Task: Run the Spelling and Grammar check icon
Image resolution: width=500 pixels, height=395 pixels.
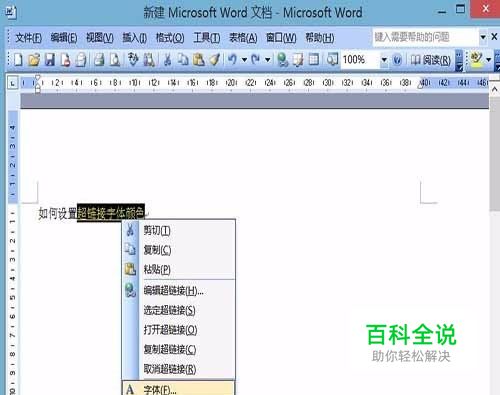Action: point(133,60)
